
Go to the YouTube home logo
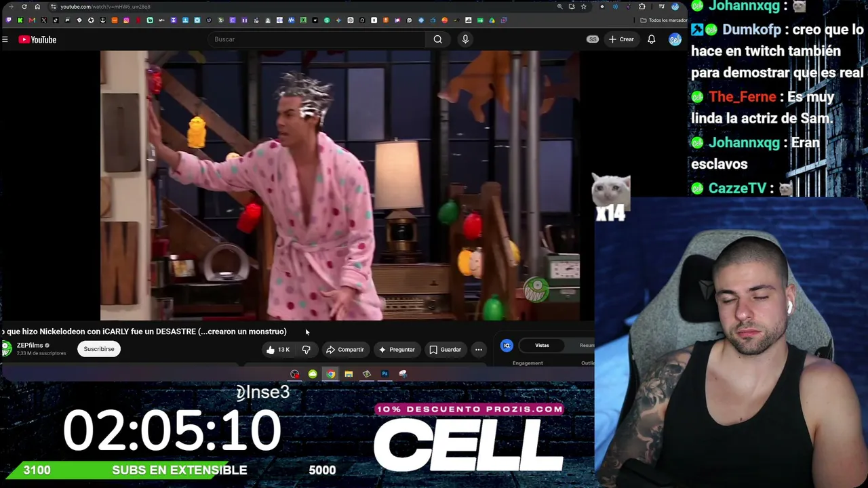click(x=37, y=39)
